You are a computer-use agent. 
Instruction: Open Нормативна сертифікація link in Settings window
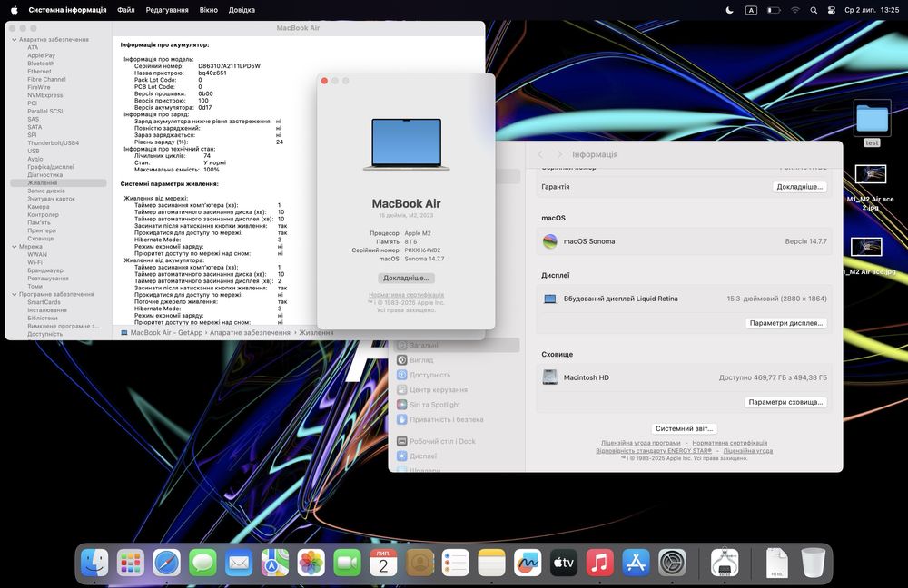(x=730, y=443)
